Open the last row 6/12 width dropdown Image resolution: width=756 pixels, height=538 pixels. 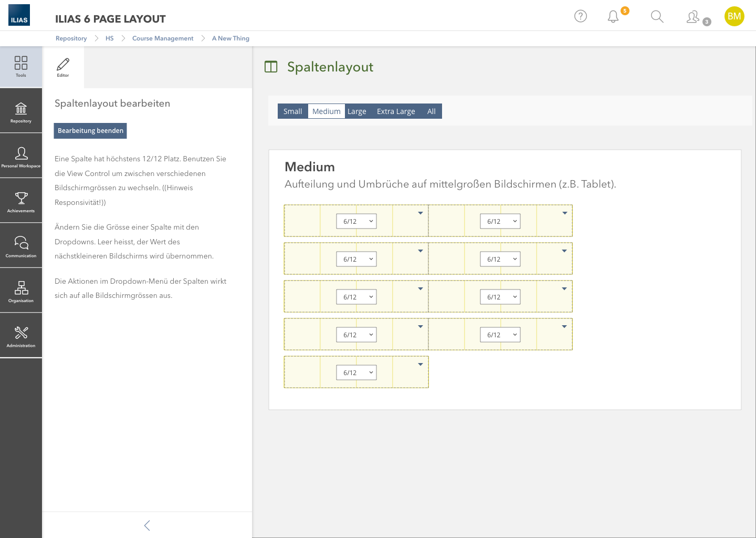pyautogui.click(x=356, y=373)
